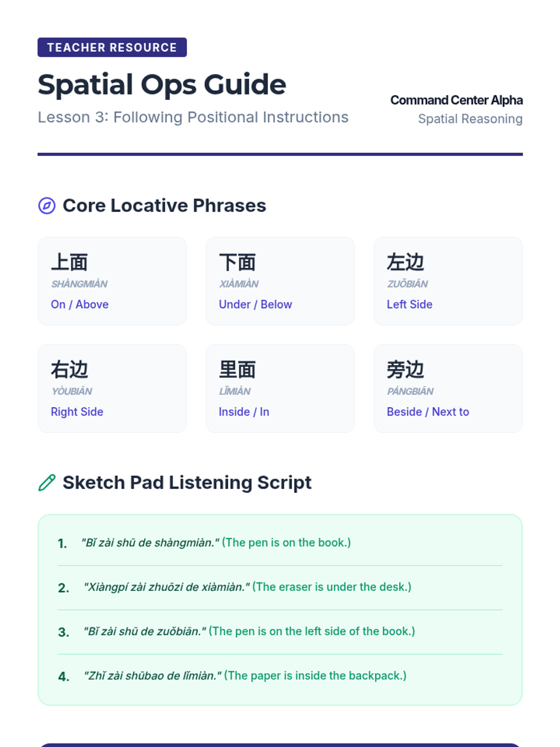Image resolution: width=560 pixels, height=747 pixels.
Task: Select script line 1 about the pen on book
Action: point(216,543)
